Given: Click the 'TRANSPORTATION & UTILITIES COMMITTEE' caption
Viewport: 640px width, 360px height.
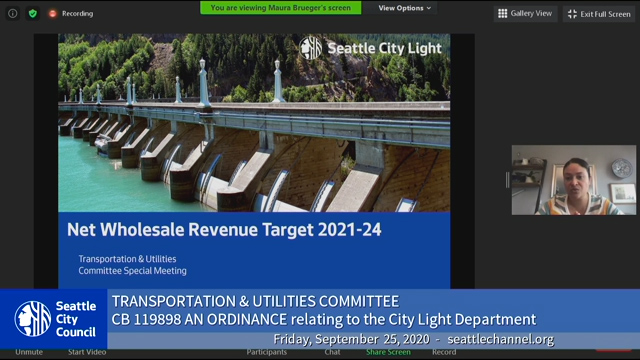Looking at the screenshot, I should tap(255, 301).
